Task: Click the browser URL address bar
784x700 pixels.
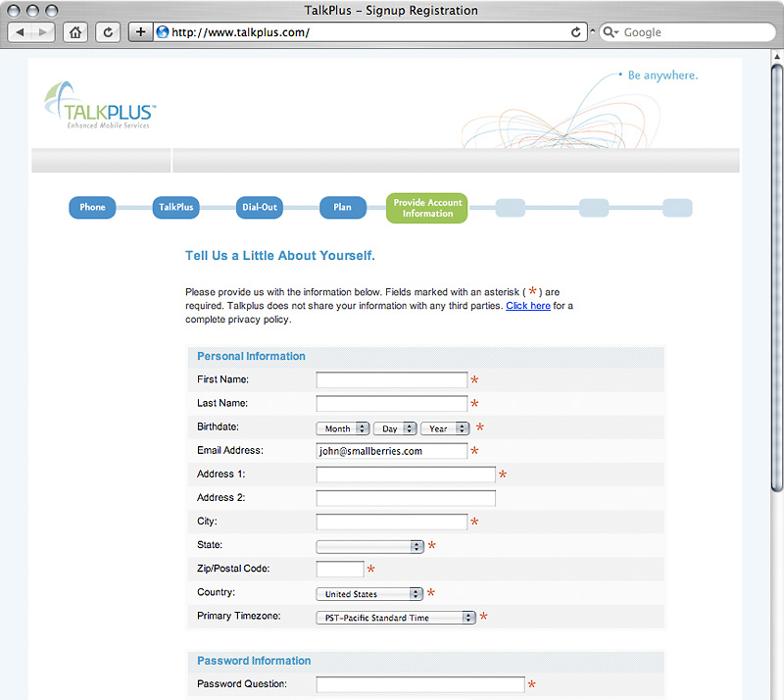Action: coord(370,32)
